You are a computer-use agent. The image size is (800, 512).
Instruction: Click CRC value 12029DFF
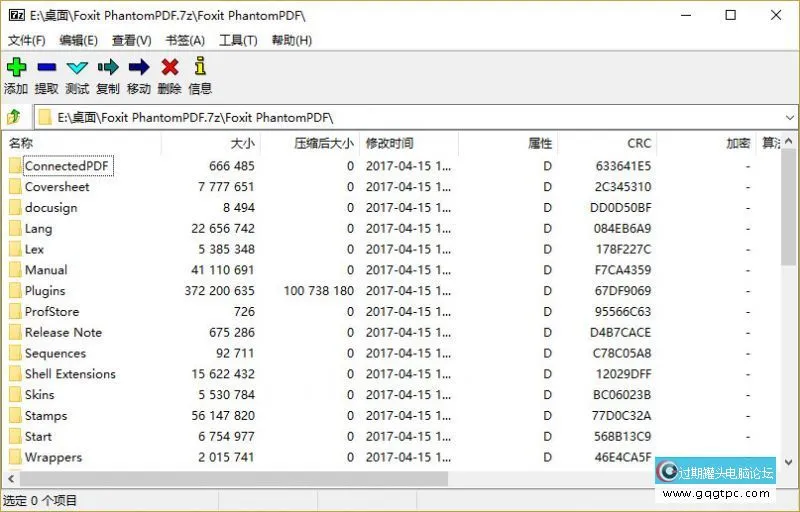coord(623,374)
